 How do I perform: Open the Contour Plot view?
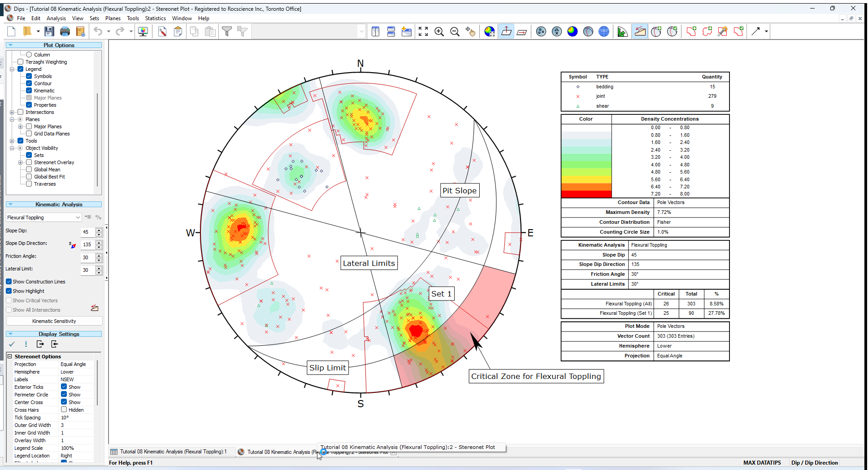point(572,31)
